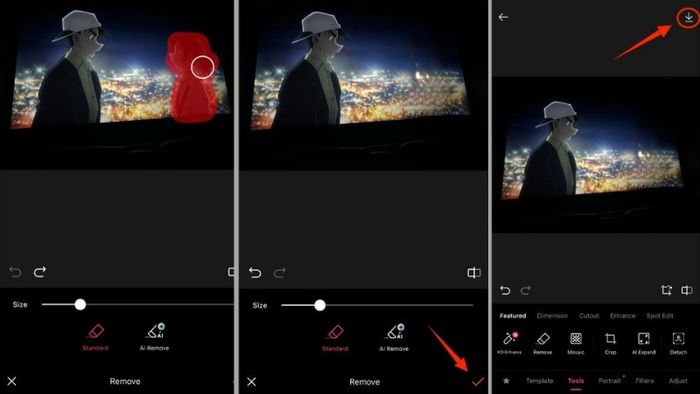Confirm removal with red checkmark
This screenshot has height=394, width=700.
click(478, 382)
